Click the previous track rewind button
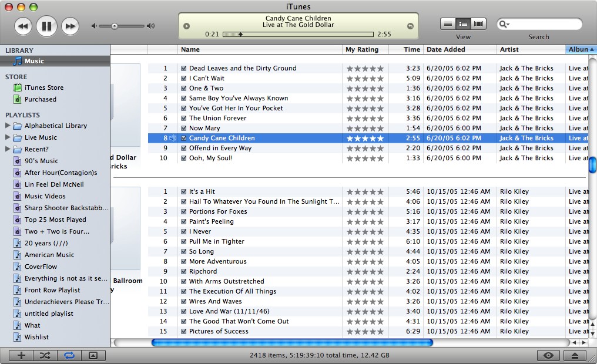 [x=23, y=26]
